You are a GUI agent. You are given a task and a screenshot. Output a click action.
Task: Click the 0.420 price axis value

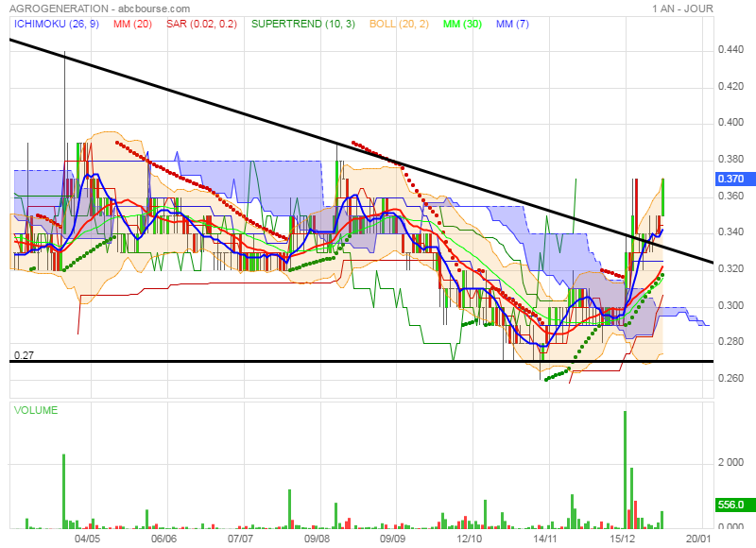[x=730, y=86]
